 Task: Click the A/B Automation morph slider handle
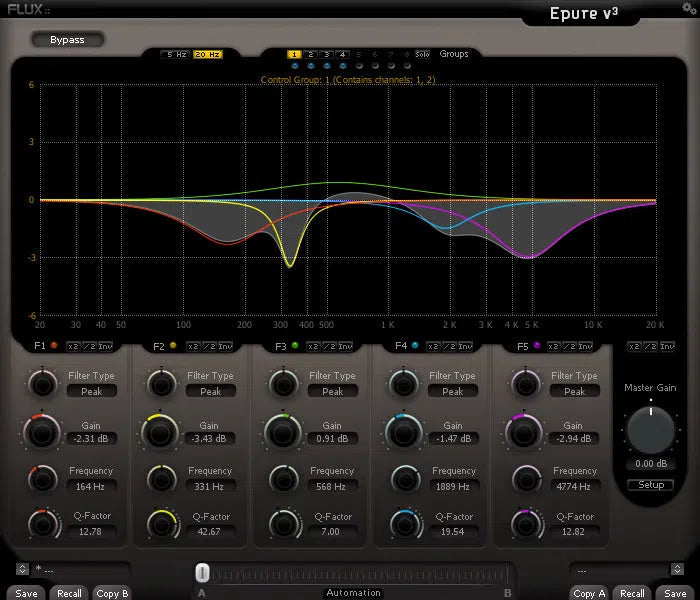point(202,572)
